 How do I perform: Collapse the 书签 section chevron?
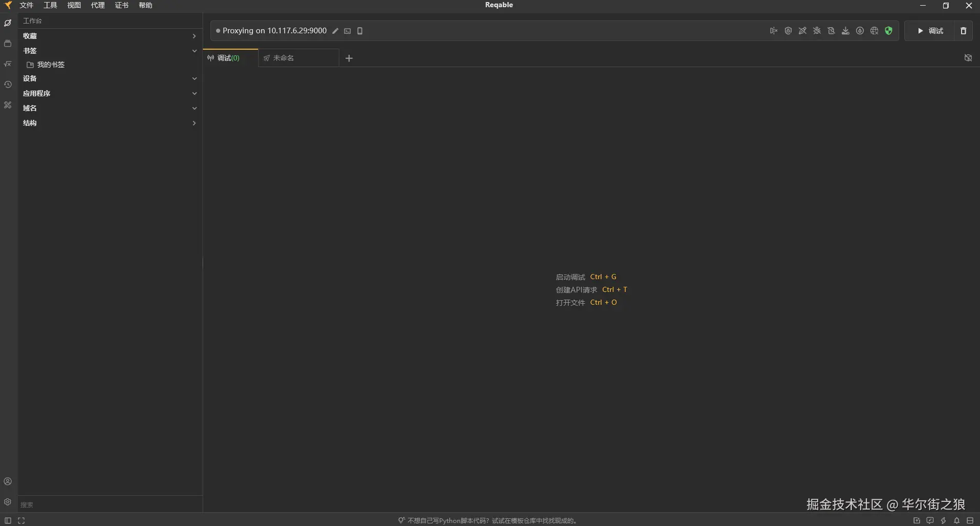pyautogui.click(x=194, y=51)
